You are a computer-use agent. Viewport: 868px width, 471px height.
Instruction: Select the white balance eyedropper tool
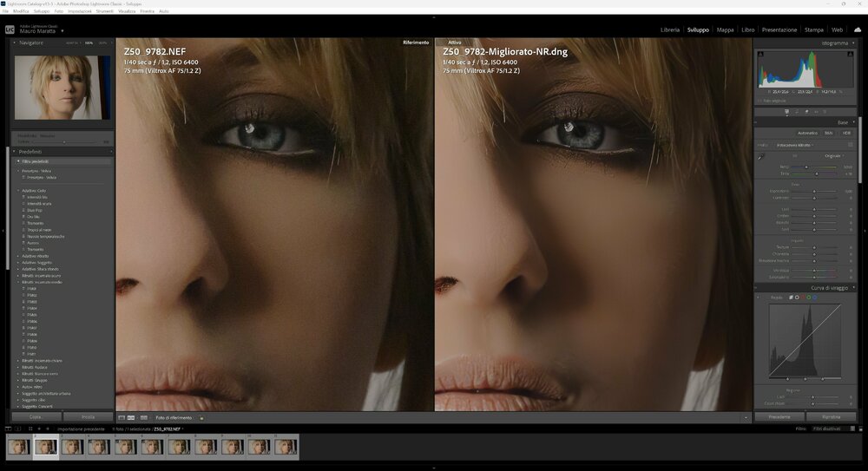(x=761, y=157)
